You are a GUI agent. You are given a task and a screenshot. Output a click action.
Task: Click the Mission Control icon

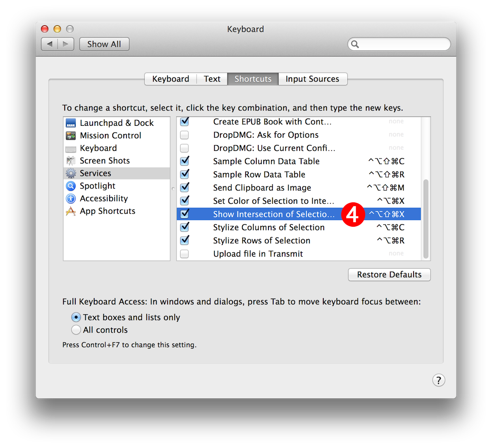tap(71, 136)
